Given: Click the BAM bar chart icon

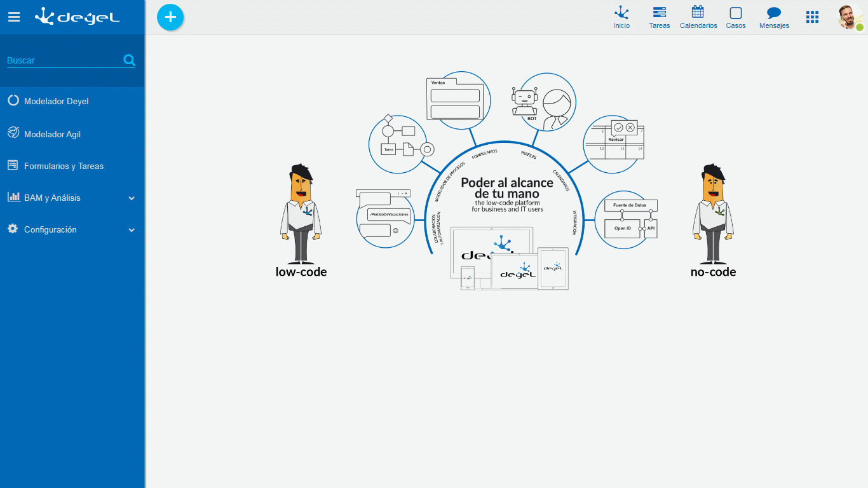Looking at the screenshot, I should tap(13, 197).
